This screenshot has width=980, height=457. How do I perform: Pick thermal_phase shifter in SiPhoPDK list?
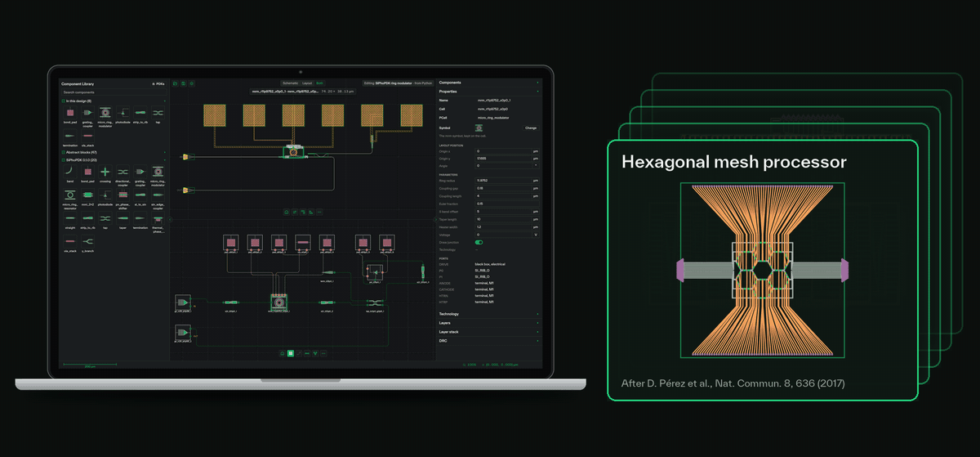pyautogui.click(x=158, y=218)
